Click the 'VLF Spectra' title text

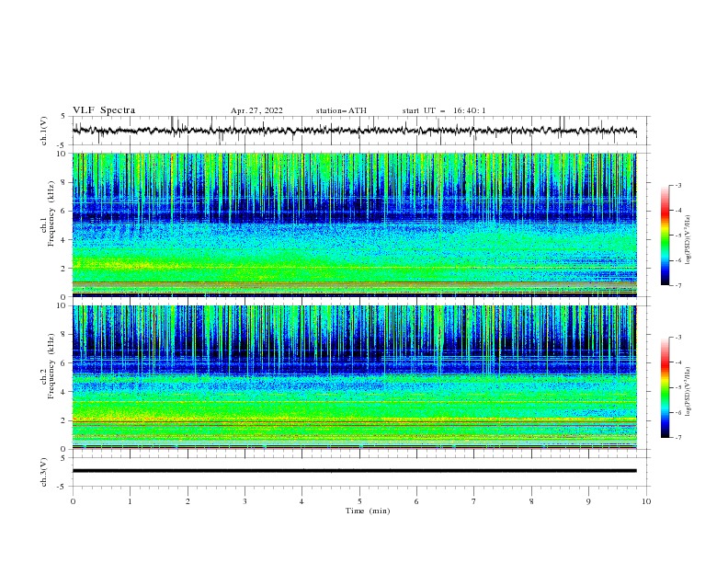click(104, 110)
